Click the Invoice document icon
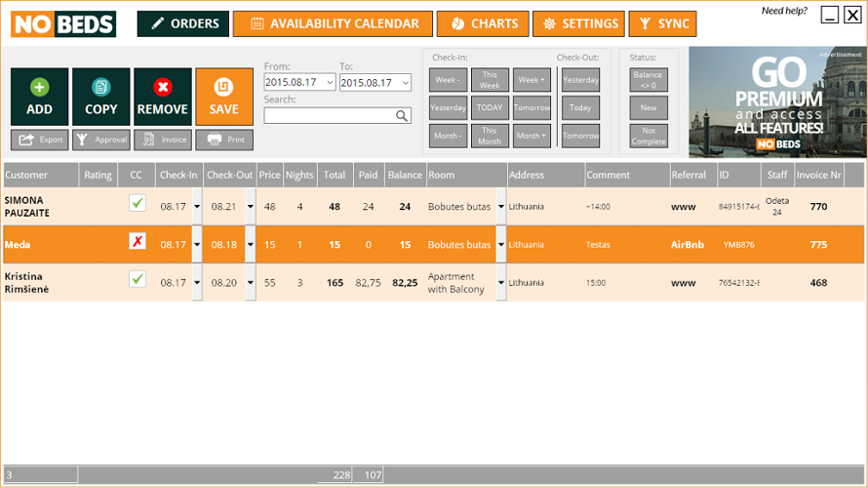 coord(148,140)
